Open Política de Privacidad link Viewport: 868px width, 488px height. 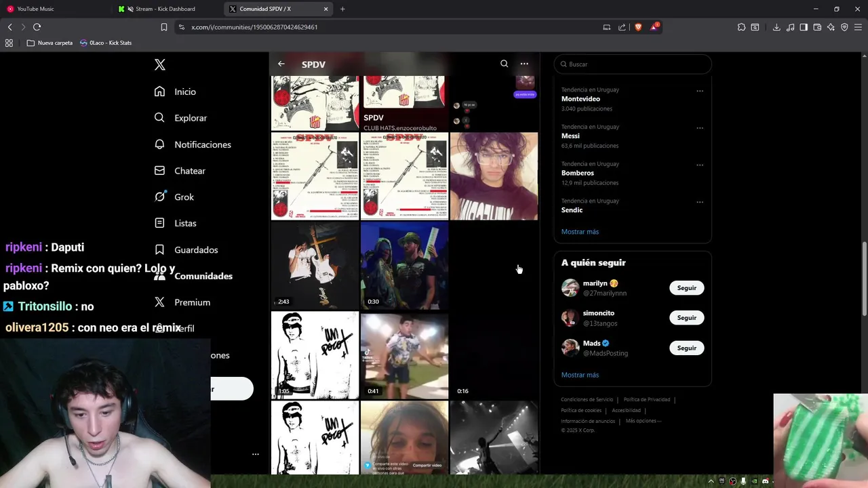tap(646, 400)
